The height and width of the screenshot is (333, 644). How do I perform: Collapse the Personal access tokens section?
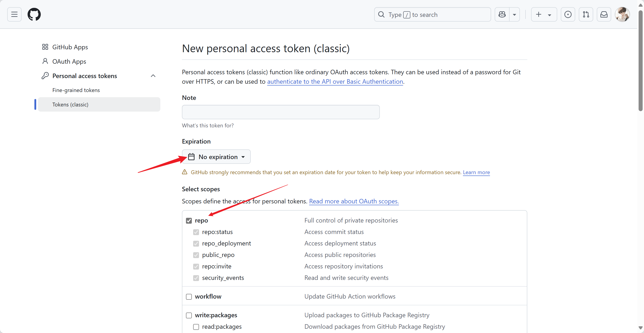(153, 76)
